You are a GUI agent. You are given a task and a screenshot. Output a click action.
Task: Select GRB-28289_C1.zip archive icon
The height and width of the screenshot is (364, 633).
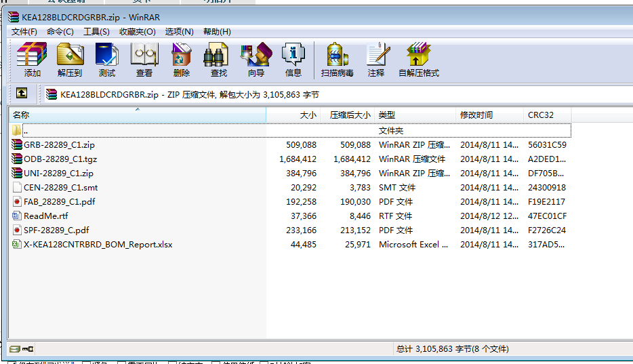click(16, 144)
